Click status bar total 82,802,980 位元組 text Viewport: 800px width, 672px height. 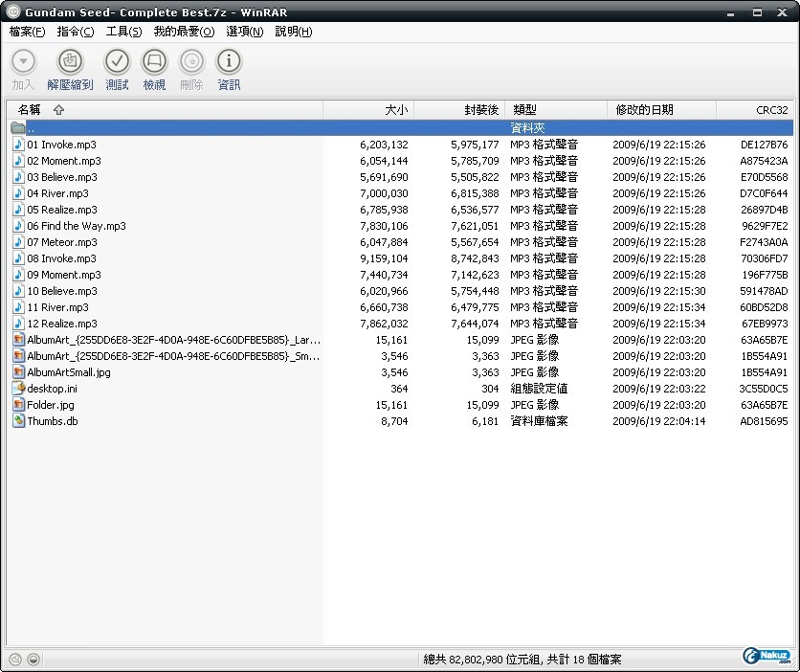[x=482, y=660]
